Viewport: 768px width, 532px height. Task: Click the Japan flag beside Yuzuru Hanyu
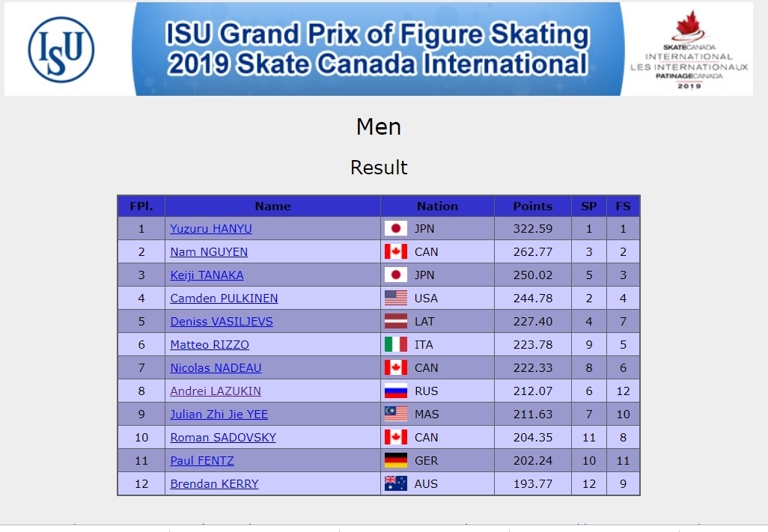coord(396,228)
